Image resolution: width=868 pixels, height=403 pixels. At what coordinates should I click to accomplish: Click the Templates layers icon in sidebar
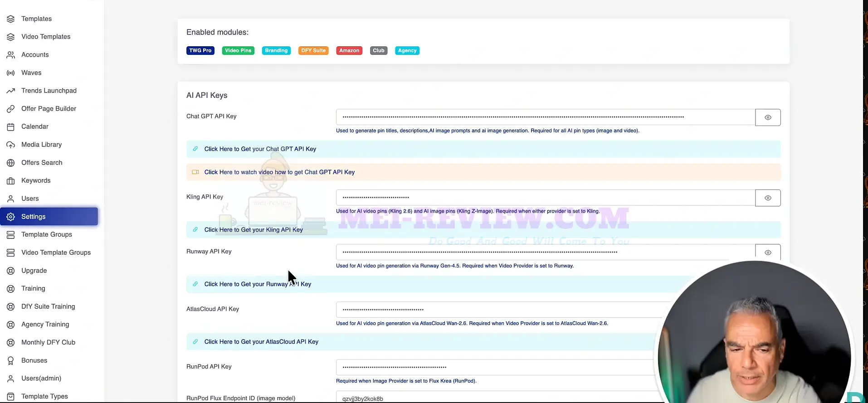[x=11, y=19]
